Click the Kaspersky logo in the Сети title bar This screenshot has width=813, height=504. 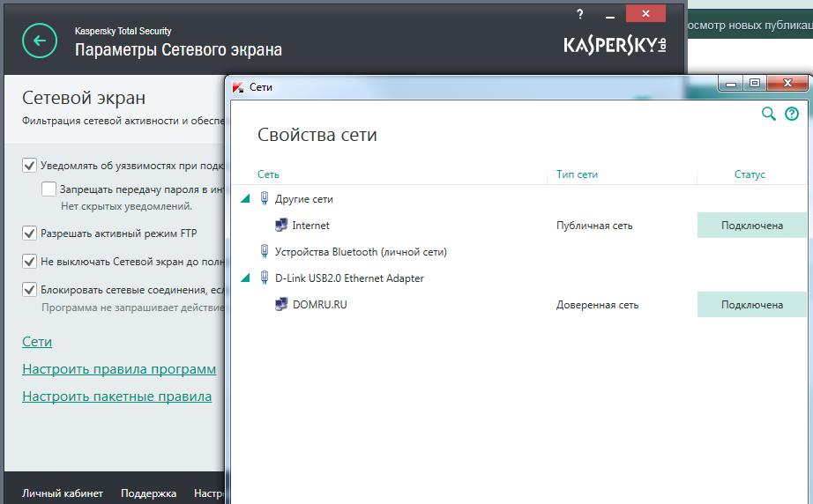(x=238, y=87)
